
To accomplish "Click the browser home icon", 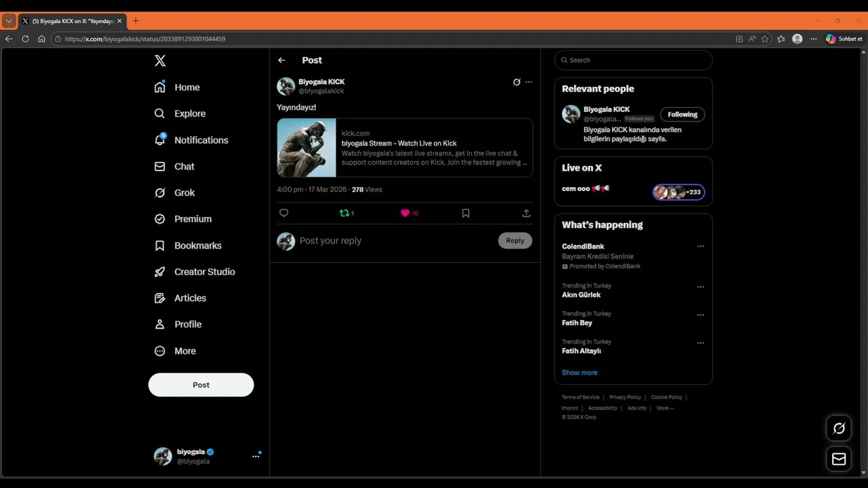I will coord(41,39).
